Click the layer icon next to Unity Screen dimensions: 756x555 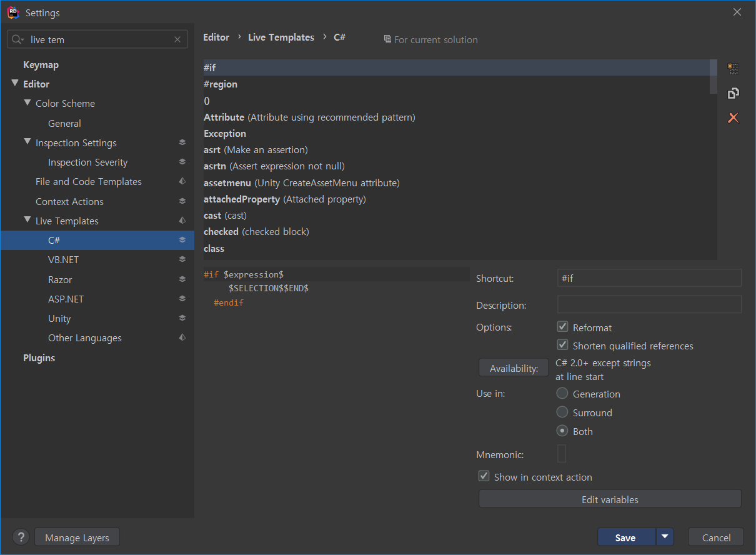tap(182, 318)
